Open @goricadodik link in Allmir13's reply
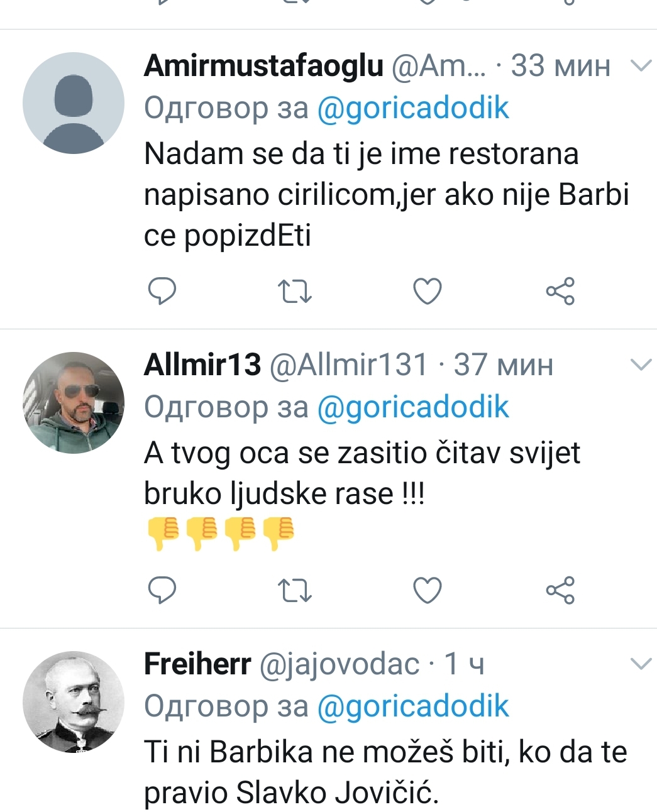657x812 pixels. (412, 407)
